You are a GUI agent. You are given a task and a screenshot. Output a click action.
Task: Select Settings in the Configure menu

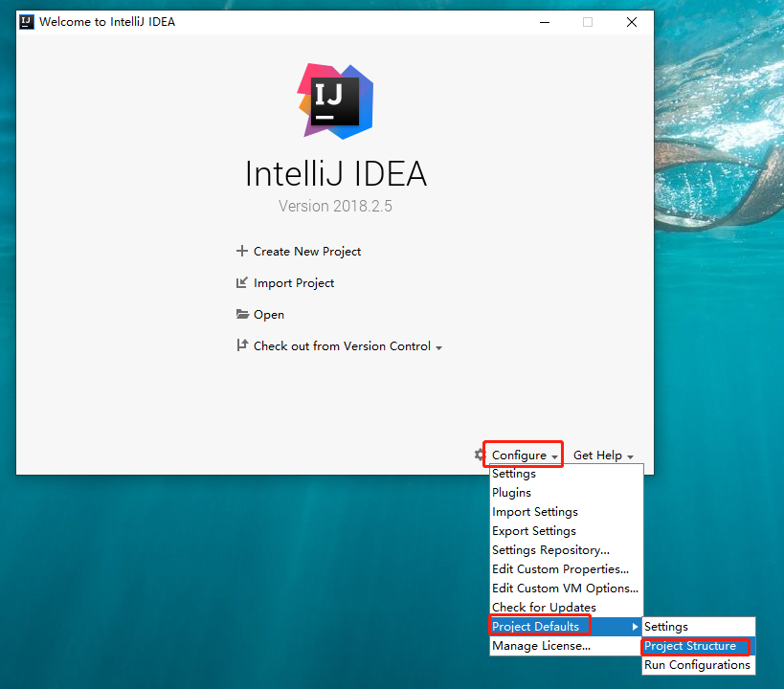pos(566,474)
